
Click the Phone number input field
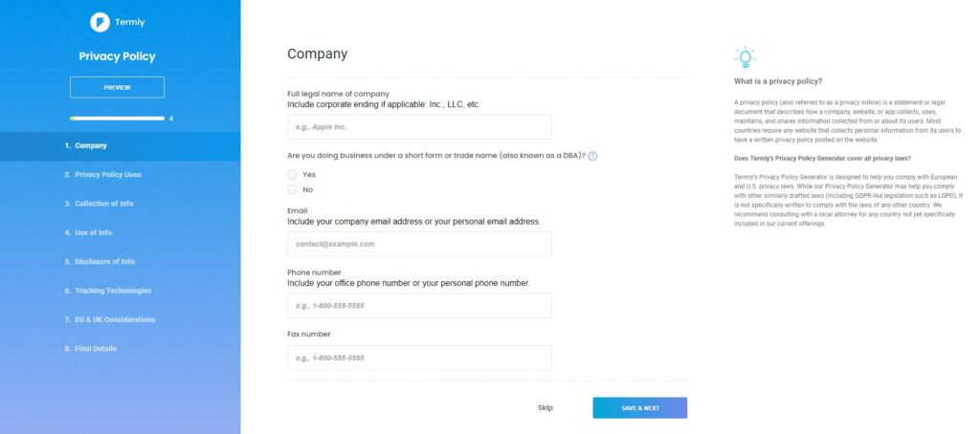point(419,306)
